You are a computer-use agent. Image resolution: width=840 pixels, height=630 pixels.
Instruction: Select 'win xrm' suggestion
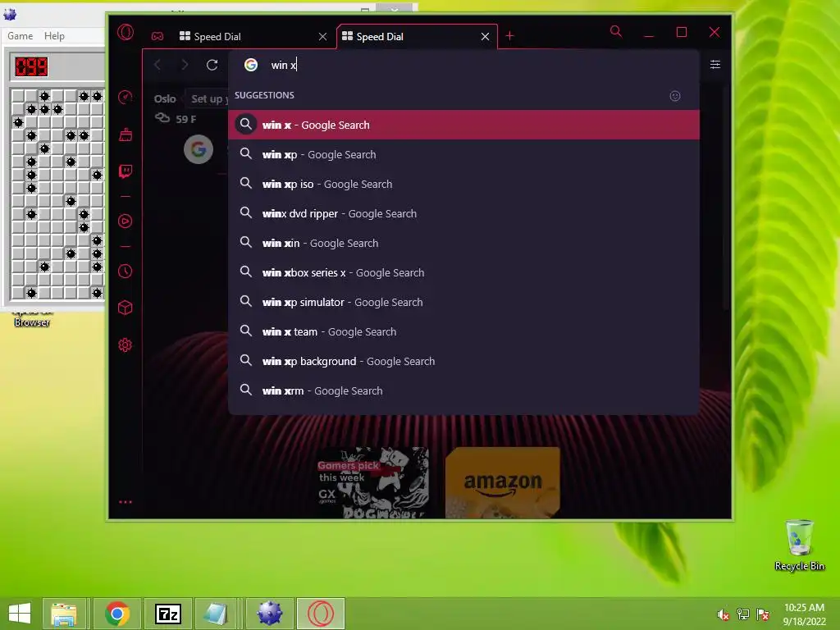click(x=464, y=390)
